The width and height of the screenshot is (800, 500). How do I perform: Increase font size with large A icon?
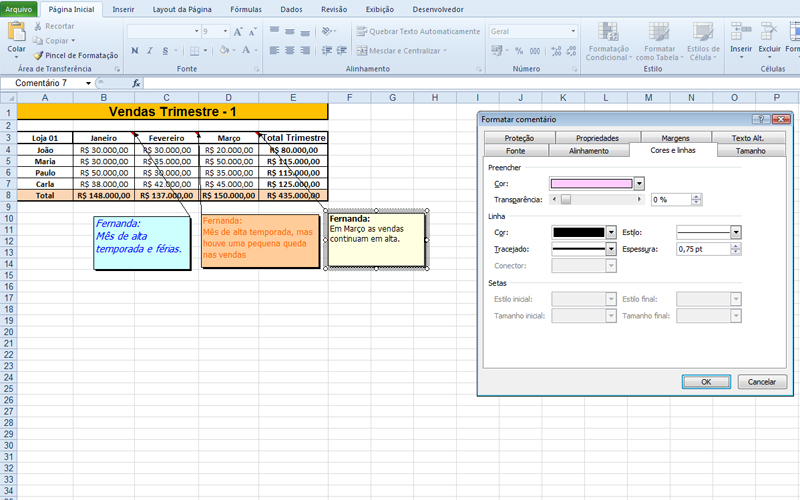click(238, 32)
